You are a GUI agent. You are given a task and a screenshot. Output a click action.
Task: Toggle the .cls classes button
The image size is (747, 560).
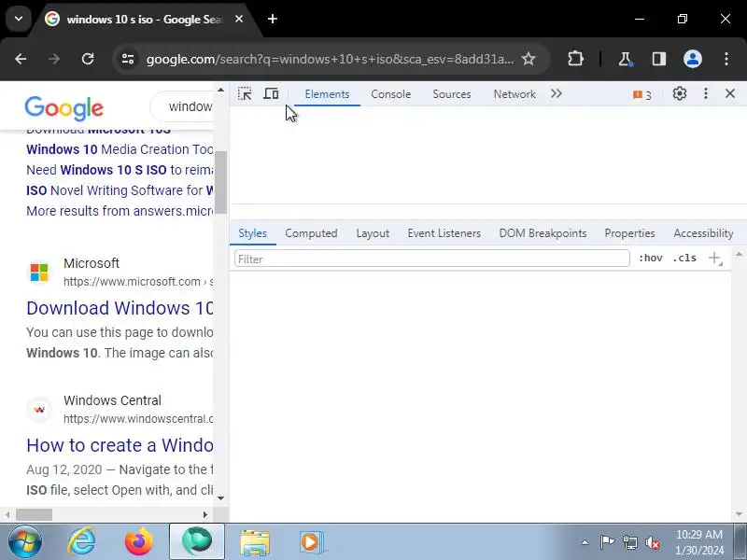[x=684, y=259]
